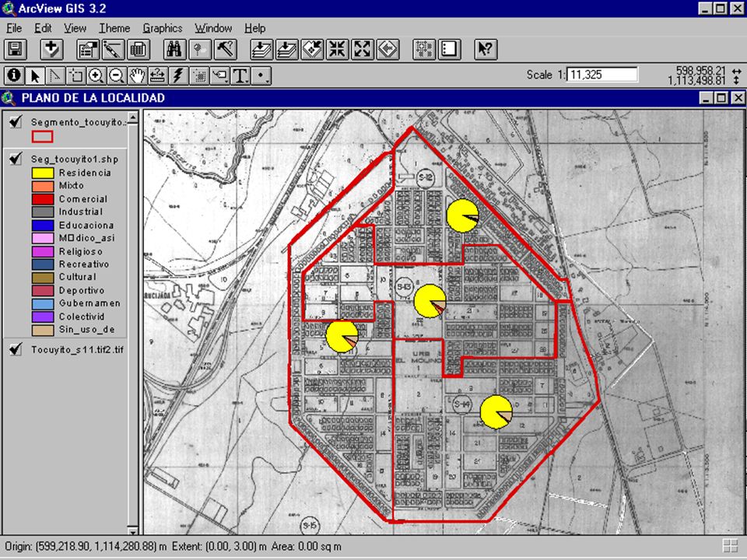Click the legend scrollbar down arrow
747x560 pixels.
(x=133, y=530)
